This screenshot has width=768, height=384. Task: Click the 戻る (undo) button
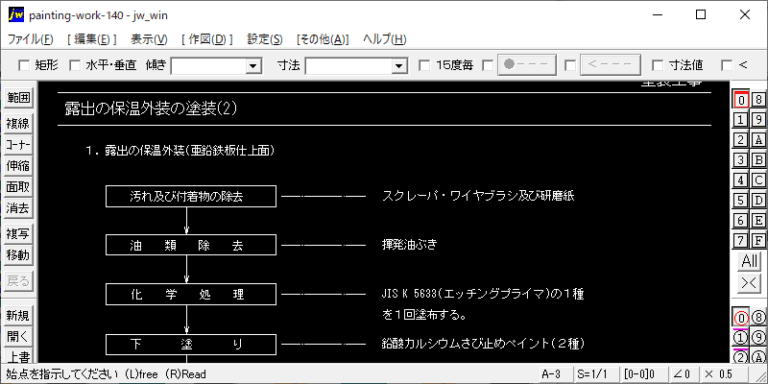pos(18,282)
